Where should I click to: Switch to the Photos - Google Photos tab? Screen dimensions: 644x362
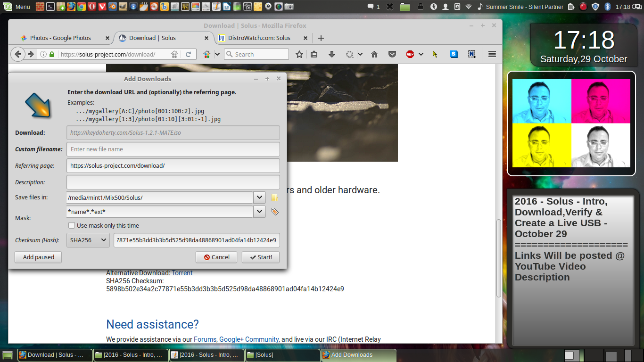click(61, 38)
